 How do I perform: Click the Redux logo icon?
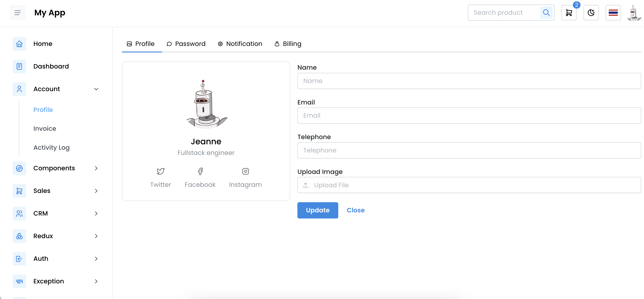pos(19,236)
